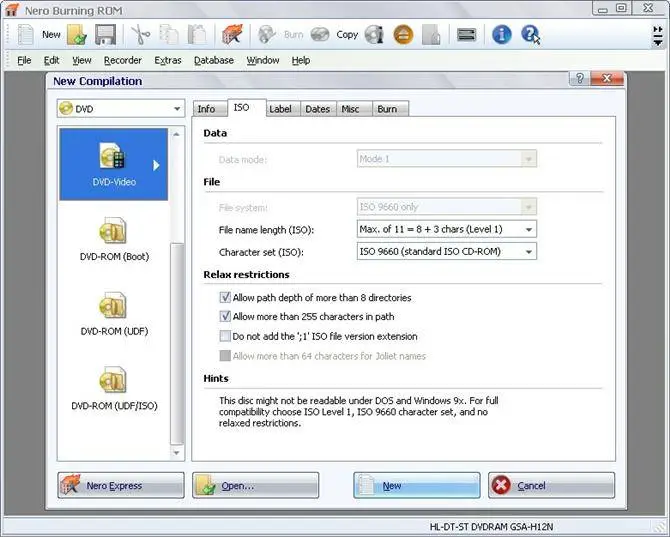
Task: Click the compilation list scrollbar thumb
Action: (176, 344)
